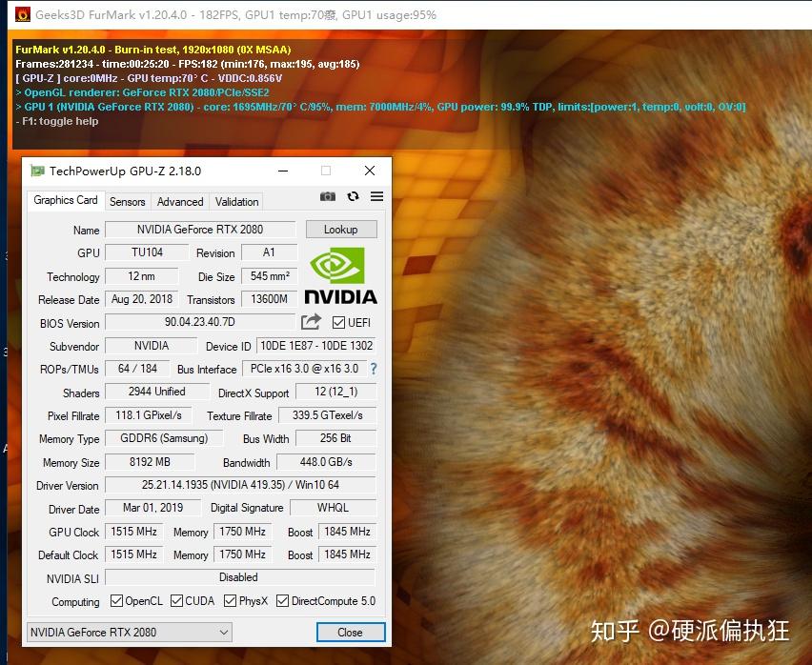This screenshot has height=665, width=812.
Task: Click the ROPs/TMUs field 64 / 184
Action: point(137,369)
